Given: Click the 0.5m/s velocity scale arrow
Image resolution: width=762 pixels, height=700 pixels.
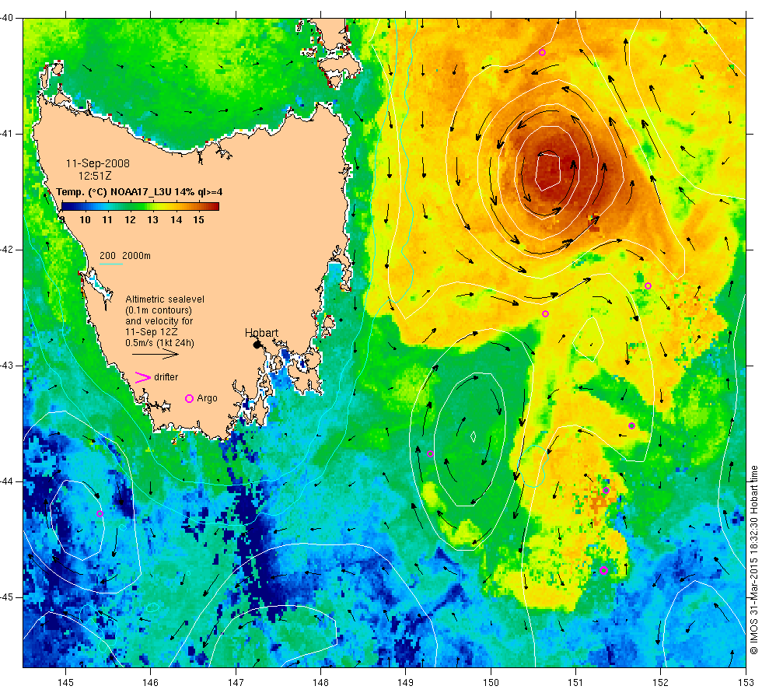Looking at the screenshot, I should (x=156, y=355).
